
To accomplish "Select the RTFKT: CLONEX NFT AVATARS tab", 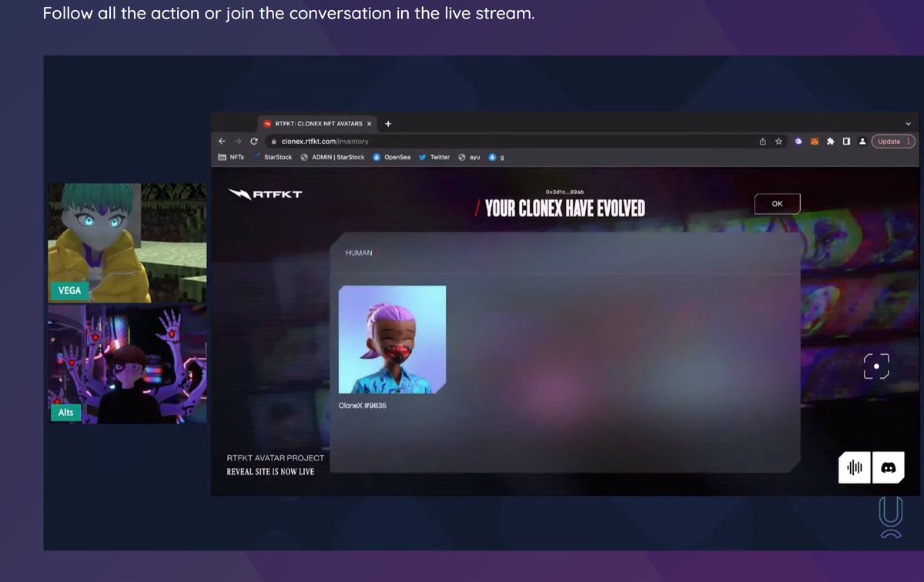I will point(316,123).
